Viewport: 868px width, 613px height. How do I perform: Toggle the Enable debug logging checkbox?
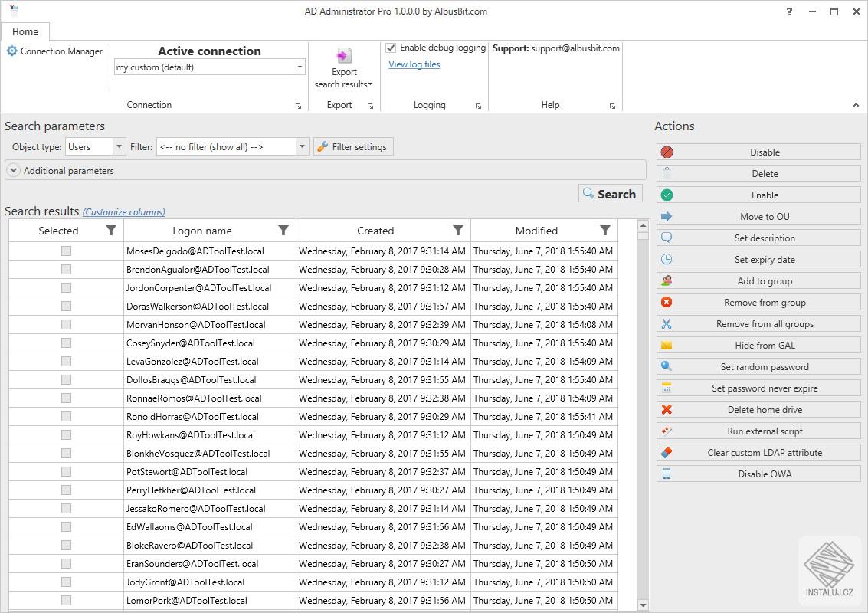point(391,48)
